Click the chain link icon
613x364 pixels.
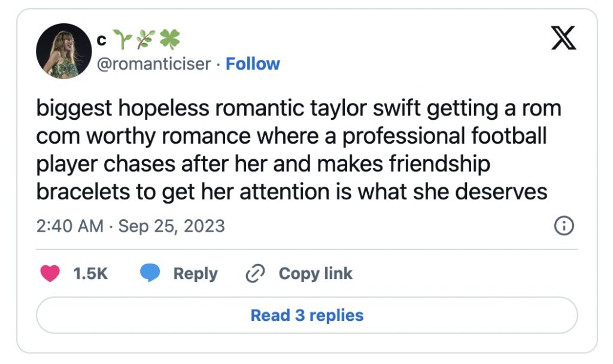pyautogui.click(x=255, y=274)
